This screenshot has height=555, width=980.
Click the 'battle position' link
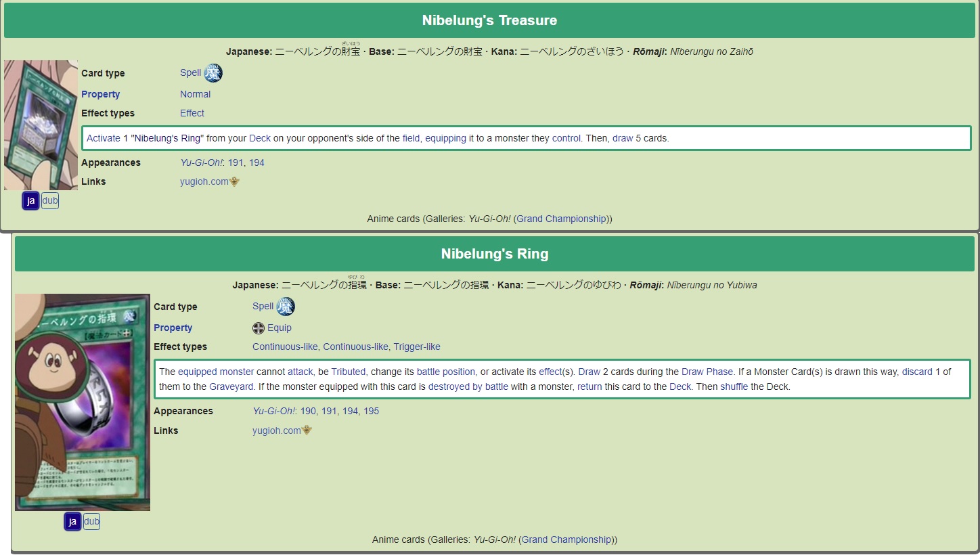(x=446, y=372)
